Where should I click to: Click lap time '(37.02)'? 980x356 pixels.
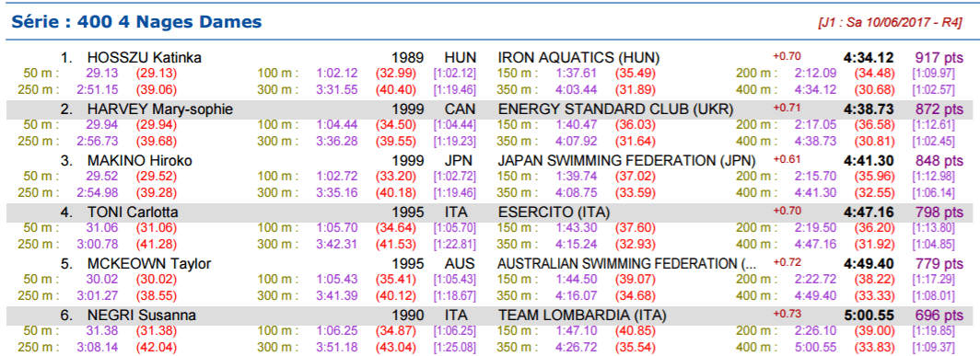(x=636, y=176)
